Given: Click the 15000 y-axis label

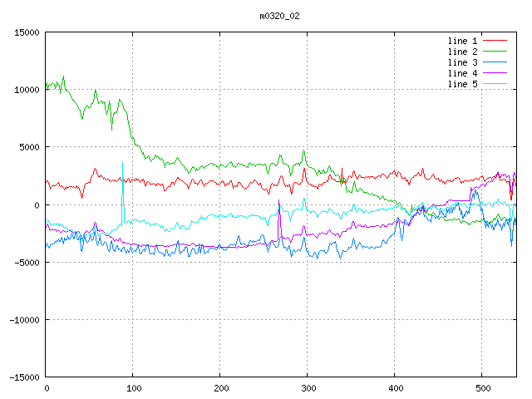Looking at the screenshot, I should [x=27, y=32].
